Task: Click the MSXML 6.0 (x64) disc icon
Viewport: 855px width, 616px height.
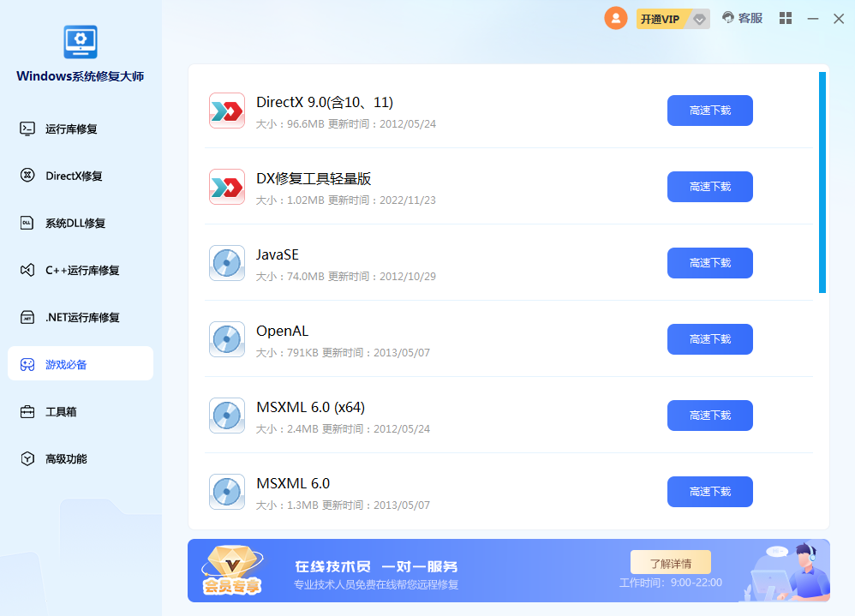Action: tap(227, 416)
